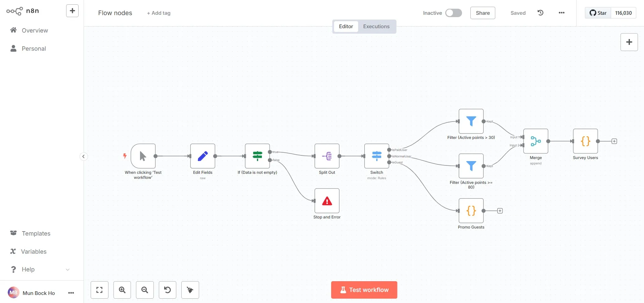Select the If (Data is not empty) node
644x303 pixels.
tap(258, 156)
